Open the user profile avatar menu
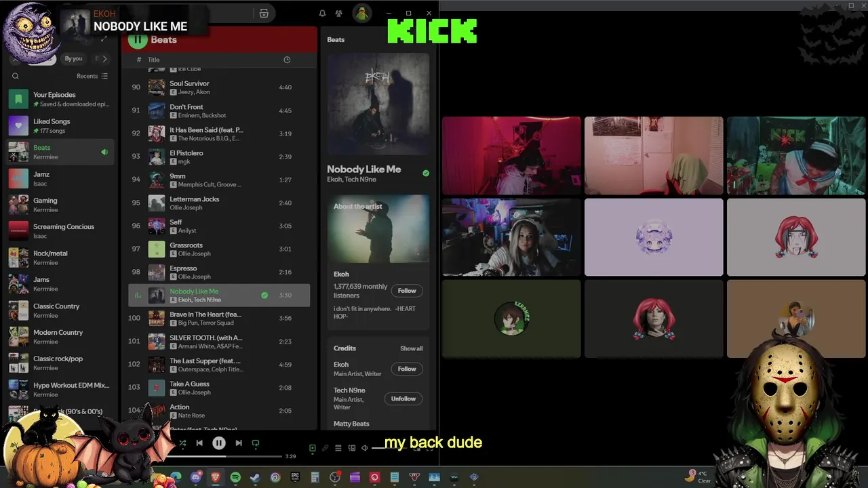Image resolution: width=868 pixels, height=488 pixels. (362, 14)
